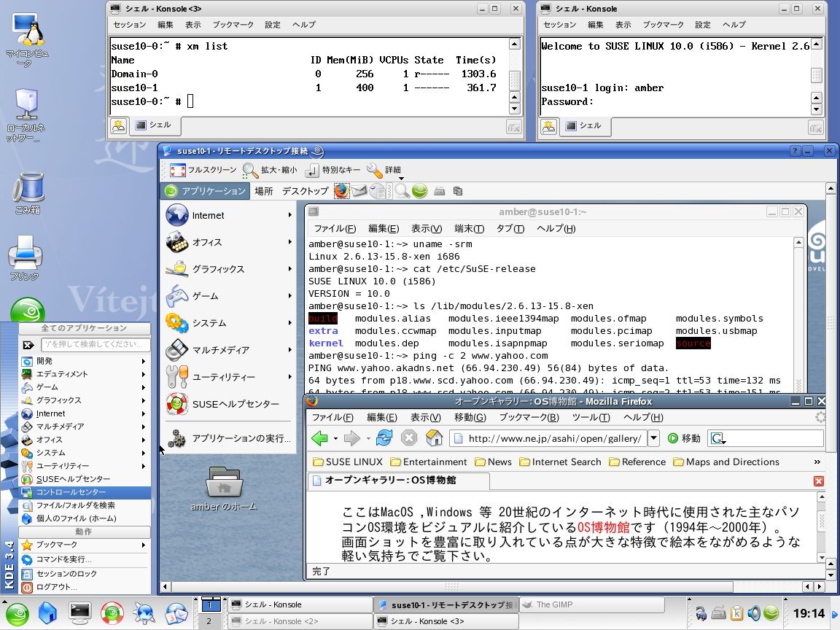840x630 pixels.
Task: Expand オフィス submenu in remote applications menu
Action: (x=229, y=242)
